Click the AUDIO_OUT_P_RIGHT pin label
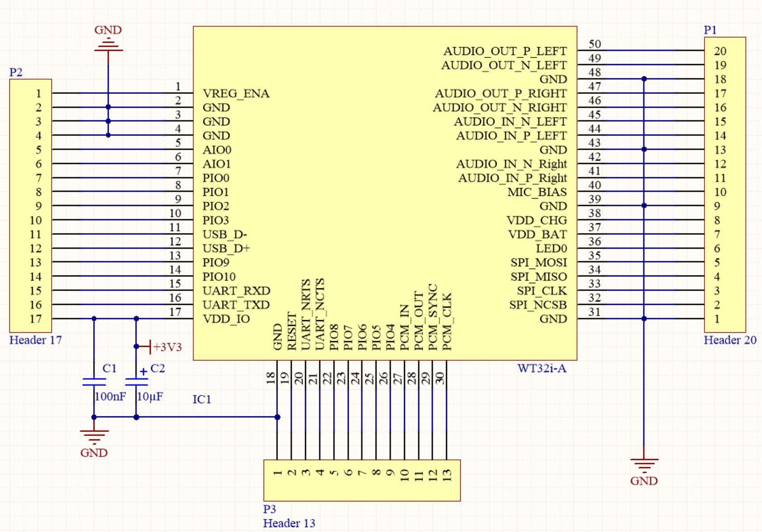The image size is (762, 532). 501,93
